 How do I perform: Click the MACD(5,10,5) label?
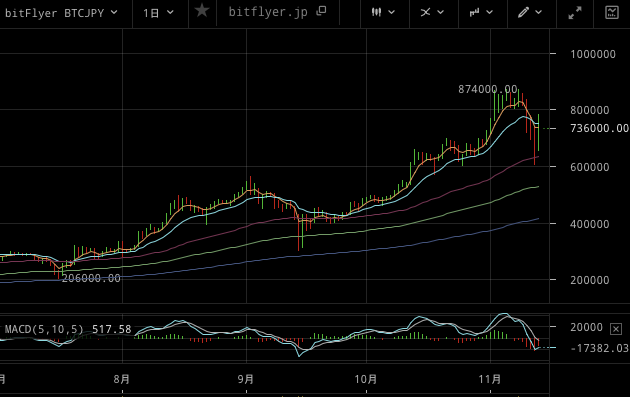pyautogui.click(x=44, y=329)
